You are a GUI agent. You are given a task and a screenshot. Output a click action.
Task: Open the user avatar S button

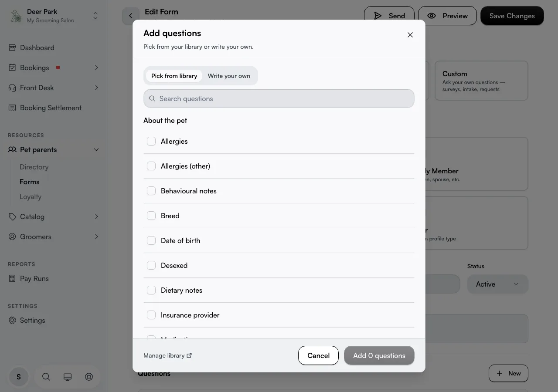point(19,377)
